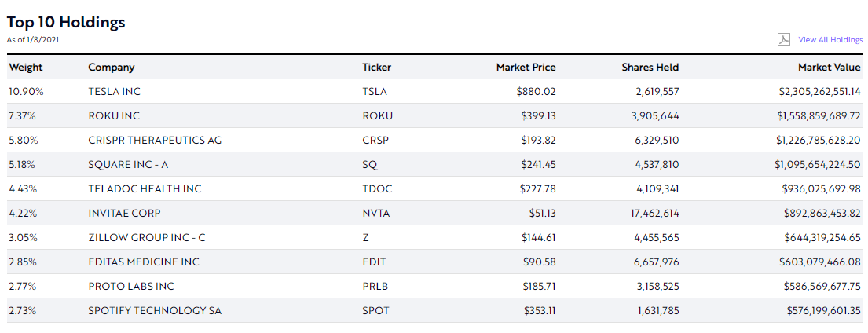Click the Ticker column header

(377, 68)
